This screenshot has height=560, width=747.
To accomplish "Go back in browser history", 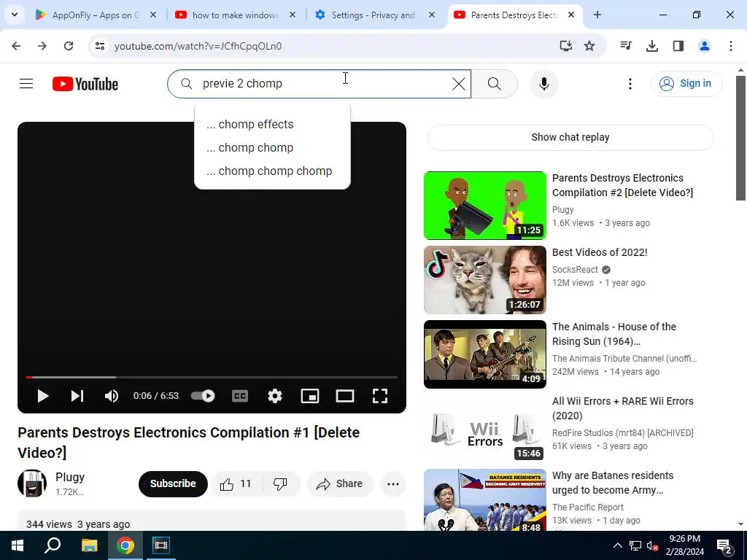I will click(16, 46).
